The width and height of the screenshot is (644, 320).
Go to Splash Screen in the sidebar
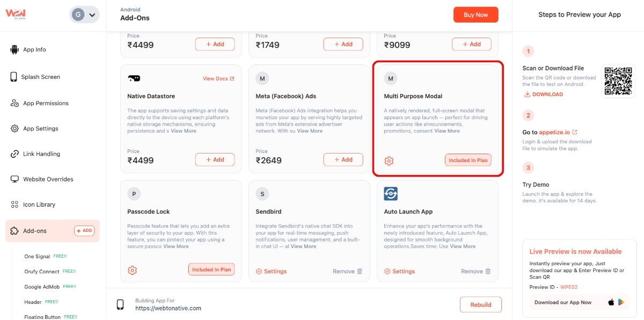(x=40, y=77)
